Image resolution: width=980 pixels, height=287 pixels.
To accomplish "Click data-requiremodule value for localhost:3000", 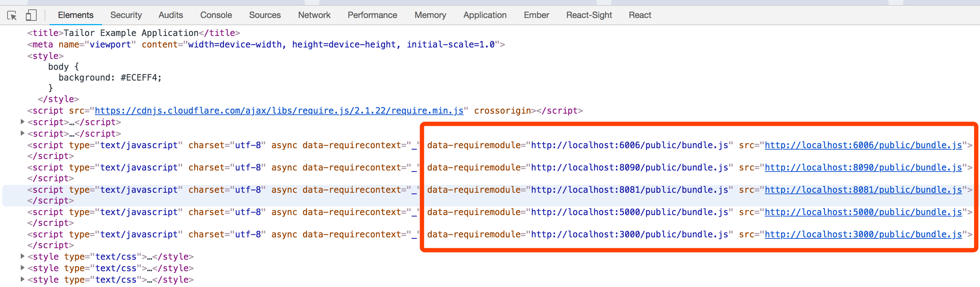I will [629, 234].
